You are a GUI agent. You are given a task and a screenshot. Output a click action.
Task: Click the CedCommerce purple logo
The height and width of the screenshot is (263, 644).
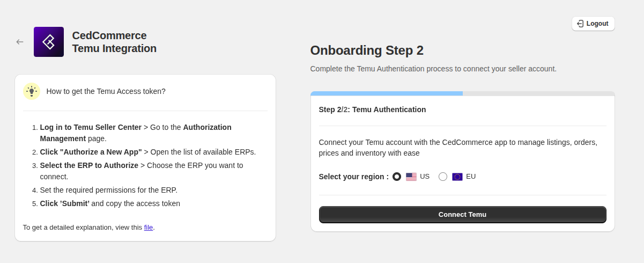coord(49,42)
